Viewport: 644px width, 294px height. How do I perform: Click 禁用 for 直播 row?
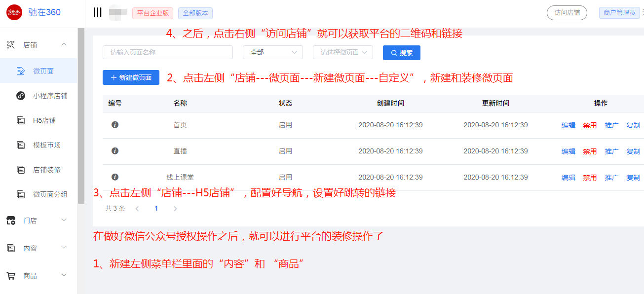click(590, 151)
